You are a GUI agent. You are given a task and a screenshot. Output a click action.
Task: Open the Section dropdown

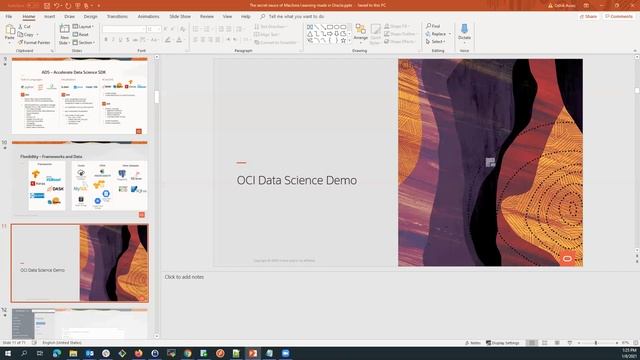pyautogui.click(x=84, y=42)
